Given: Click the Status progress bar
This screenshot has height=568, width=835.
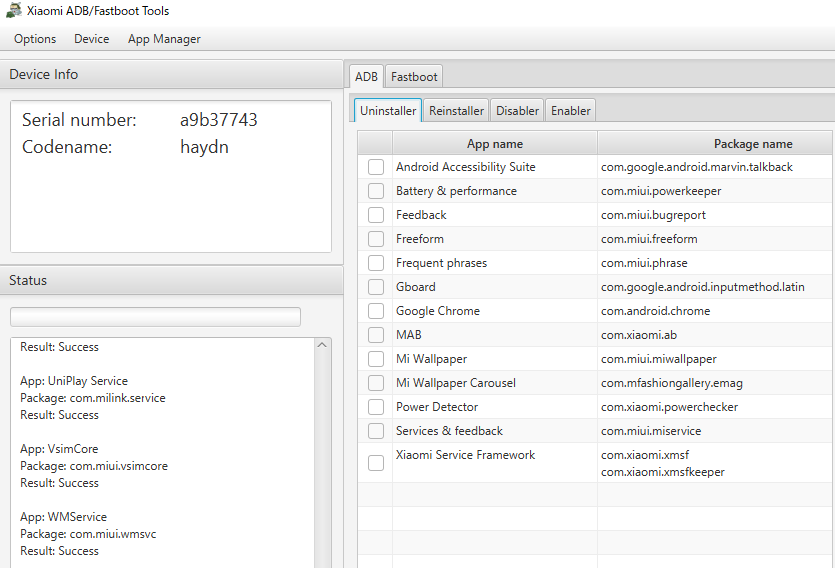Looking at the screenshot, I should pyautogui.click(x=155, y=317).
